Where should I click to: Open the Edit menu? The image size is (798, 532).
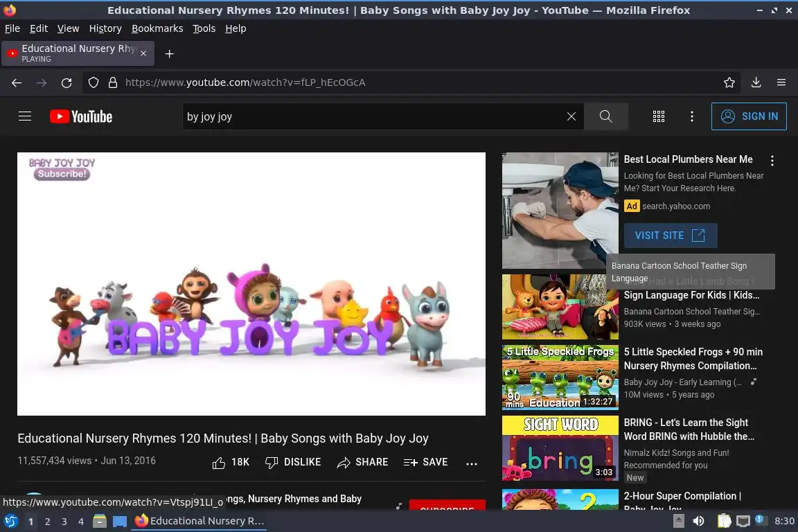(x=39, y=28)
